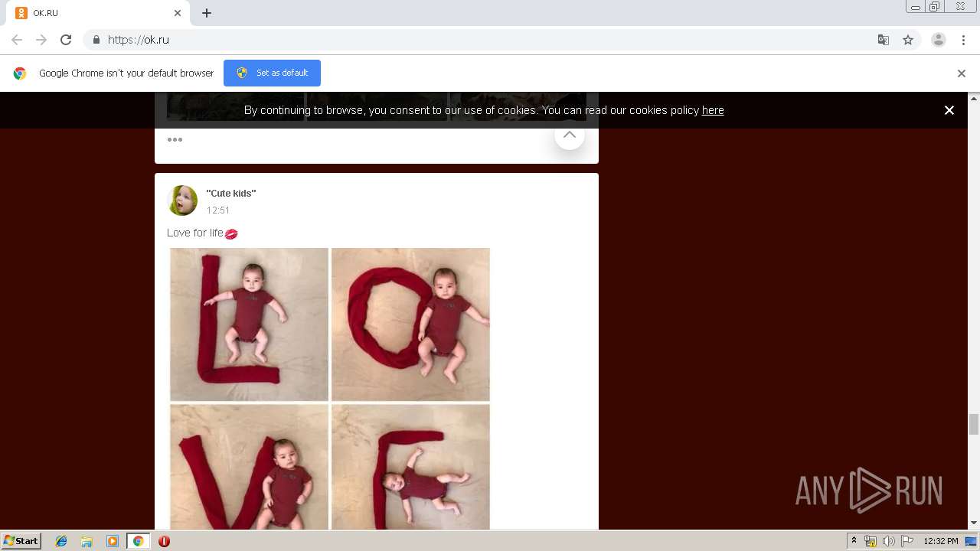The width and height of the screenshot is (980, 551).
Task: Dismiss the default browser infobar
Action: coord(962,73)
